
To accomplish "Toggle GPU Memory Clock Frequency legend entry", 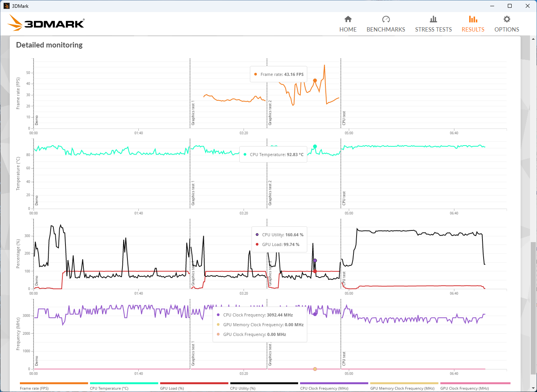I will coord(402,388).
